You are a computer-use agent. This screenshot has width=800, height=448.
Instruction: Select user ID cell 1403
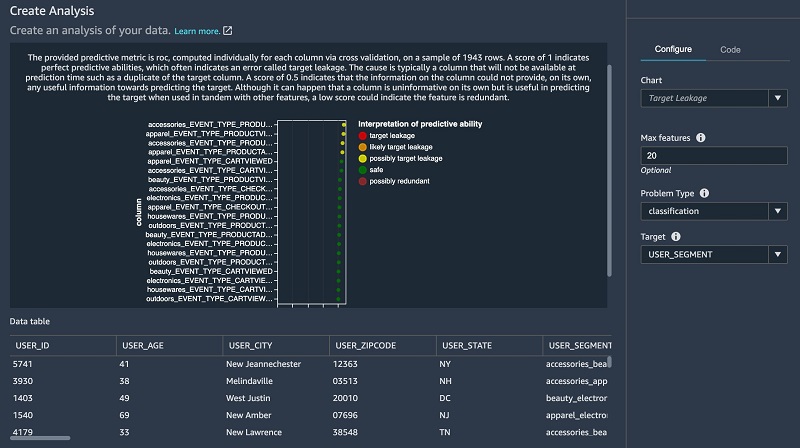click(x=22, y=398)
